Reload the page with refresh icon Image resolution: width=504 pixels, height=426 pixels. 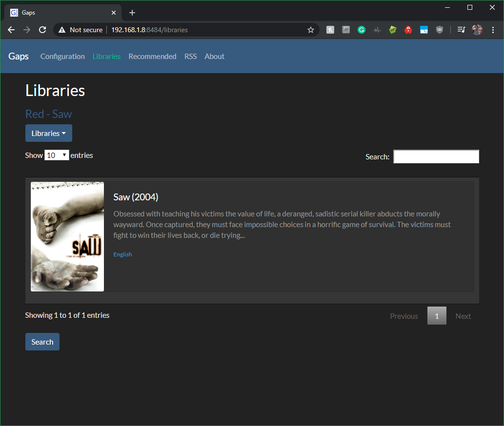click(x=42, y=30)
